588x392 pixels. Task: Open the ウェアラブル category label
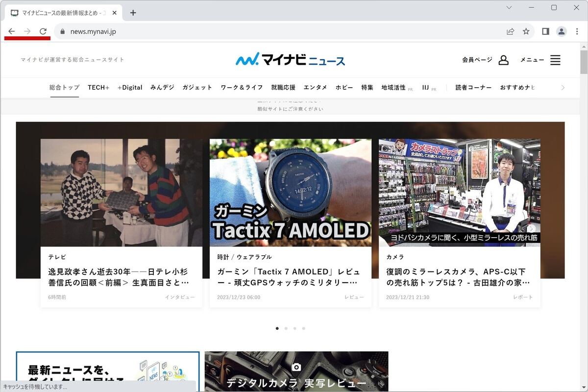click(254, 257)
